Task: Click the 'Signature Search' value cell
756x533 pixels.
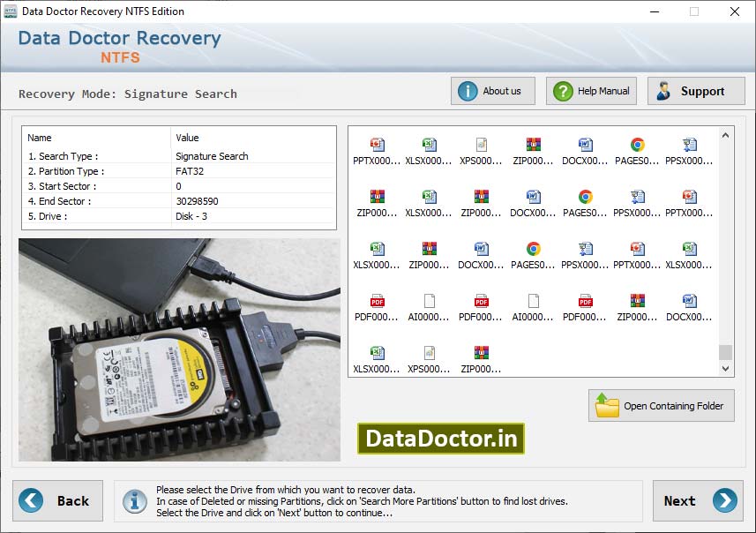Action: [x=212, y=156]
